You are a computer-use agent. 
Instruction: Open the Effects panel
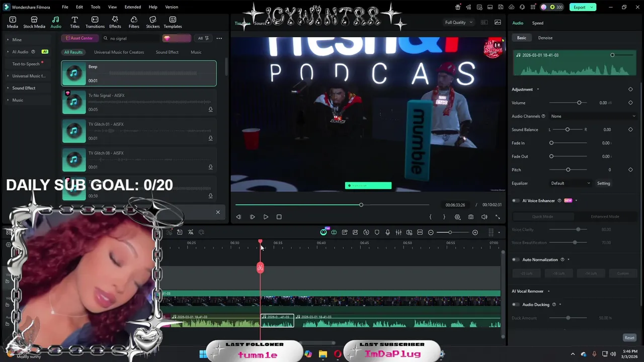coord(115,22)
